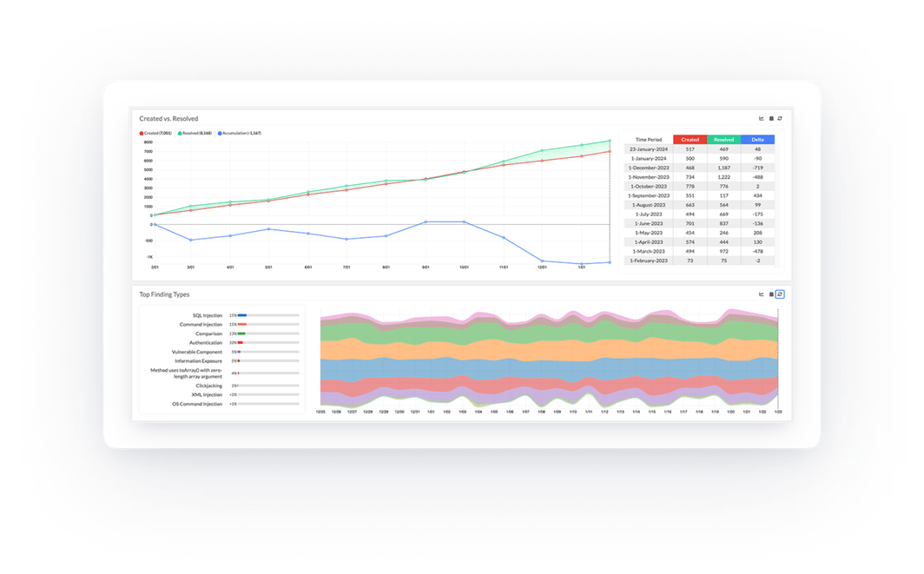Click the Top Finding Types panel title
Viewport: 924px width, 574px height.
pyautogui.click(x=164, y=294)
